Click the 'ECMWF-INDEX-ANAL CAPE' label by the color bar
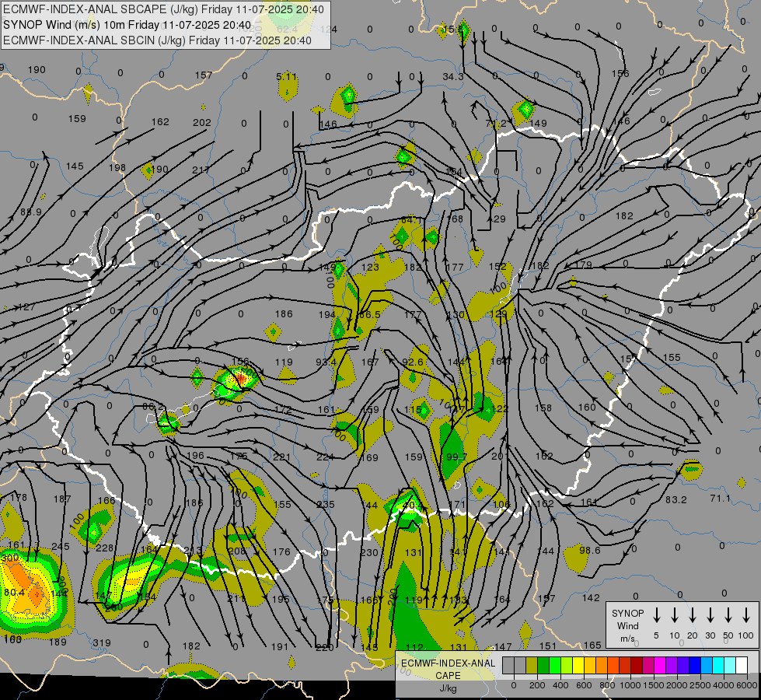761x700 pixels. click(448, 669)
